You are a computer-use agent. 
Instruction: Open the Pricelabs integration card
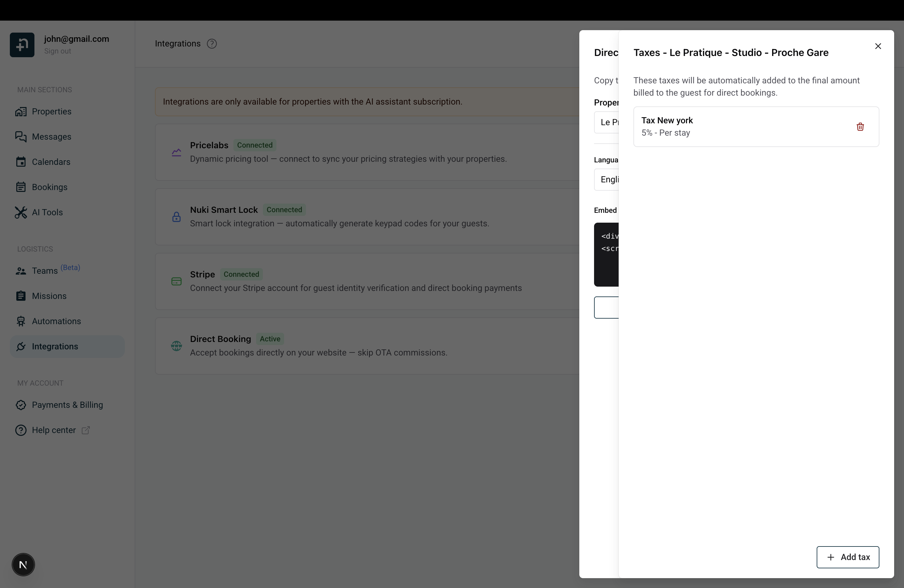pos(367,152)
